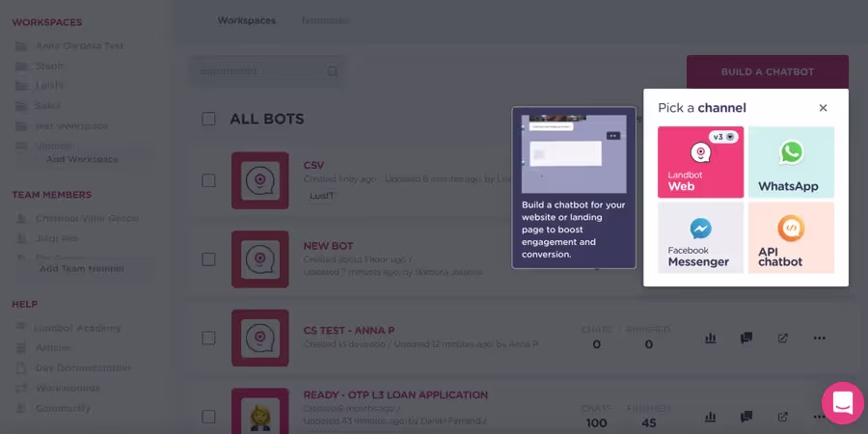Click the API code icon
The image size is (868, 434).
791,228
